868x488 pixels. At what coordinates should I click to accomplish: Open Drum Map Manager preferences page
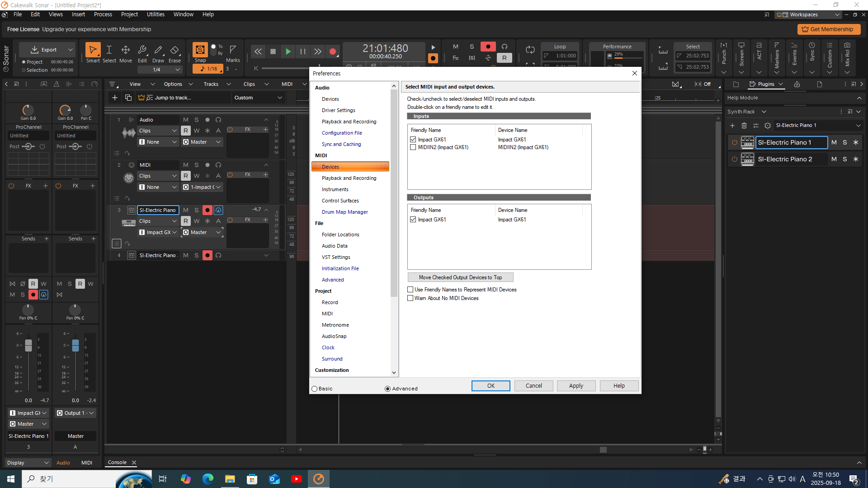tap(344, 212)
